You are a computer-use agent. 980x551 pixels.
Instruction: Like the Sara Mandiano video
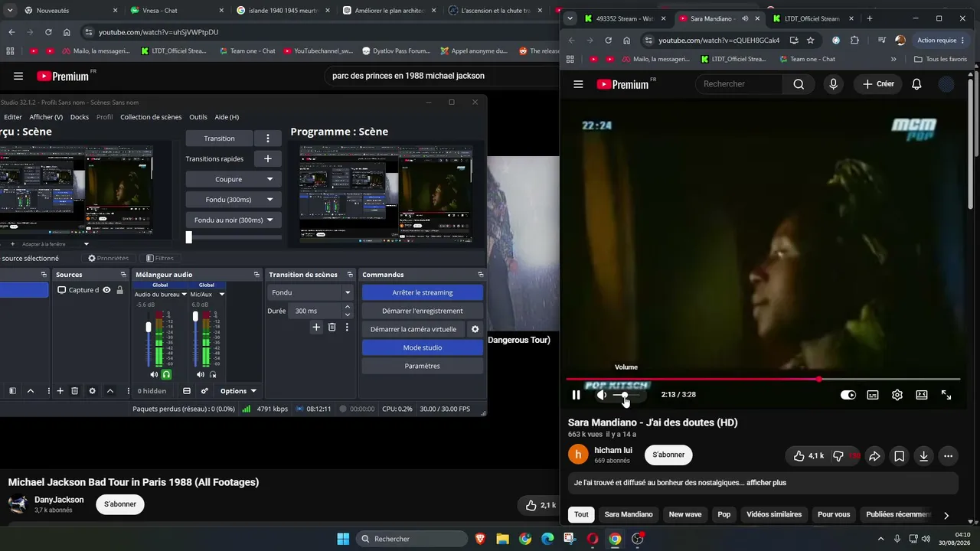click(808, 456)
